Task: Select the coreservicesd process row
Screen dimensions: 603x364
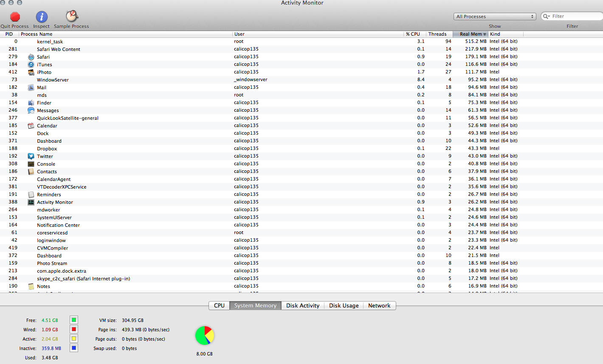Action: coord(301,232)
